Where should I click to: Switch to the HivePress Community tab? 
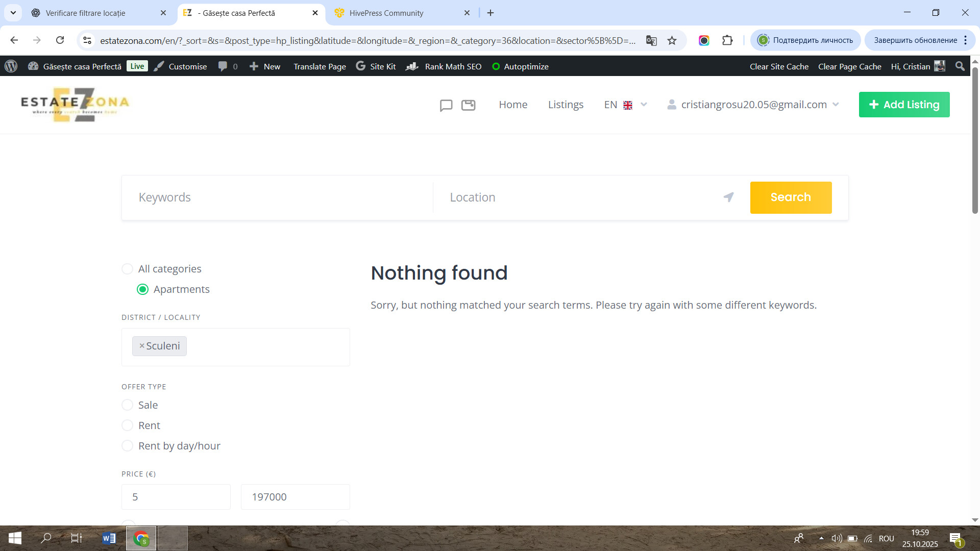[386, 13]
